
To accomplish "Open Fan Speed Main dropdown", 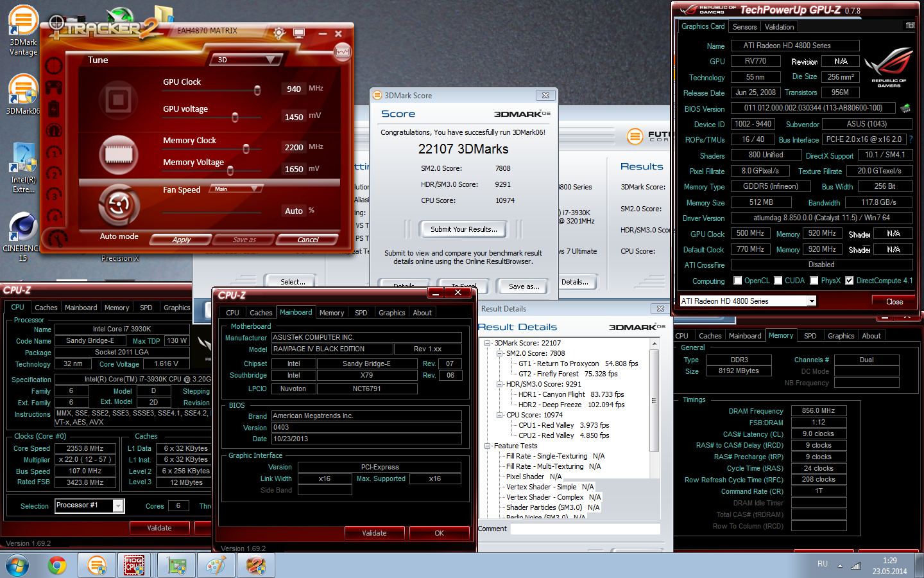I will coord(237,189).
